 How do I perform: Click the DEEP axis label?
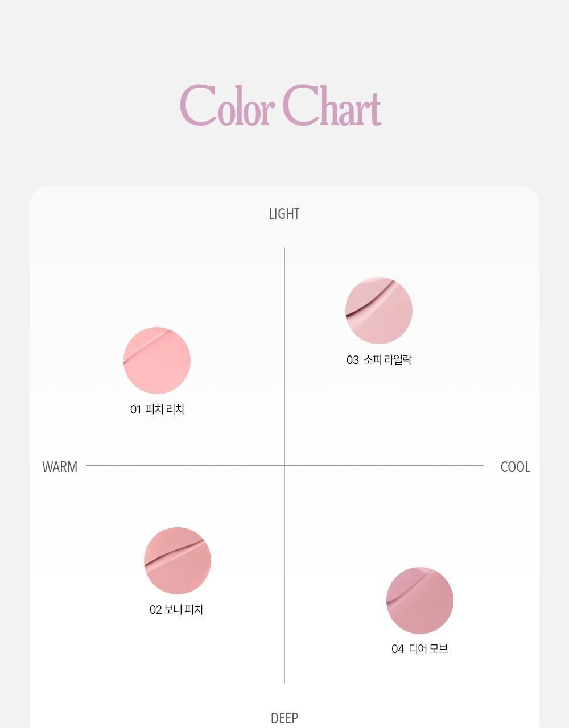point(284,718)
